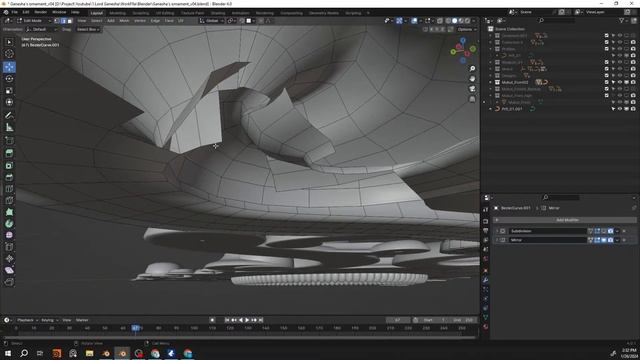
Task: Click the viewport zoom magnifier icon
Action: click(472, 69)
